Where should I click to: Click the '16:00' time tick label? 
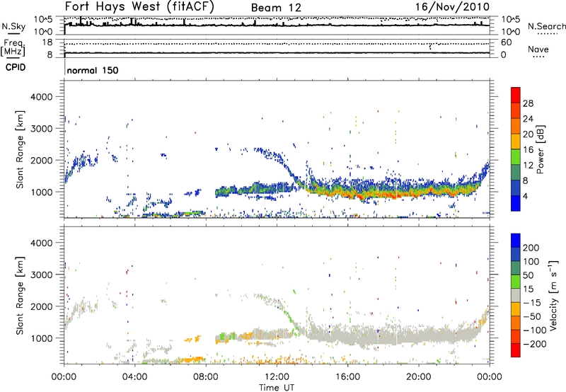click(x=347, y=377)
